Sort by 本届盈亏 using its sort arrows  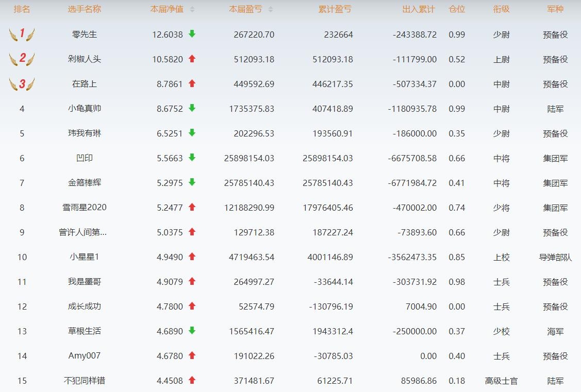[x=271, y=9]
